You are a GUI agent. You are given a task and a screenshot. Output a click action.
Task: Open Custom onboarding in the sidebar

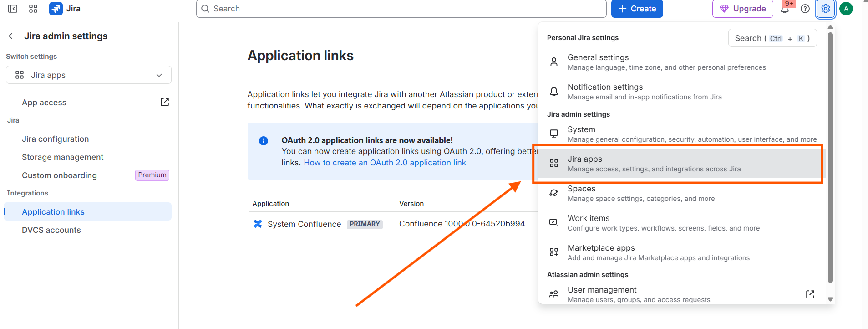59,175
